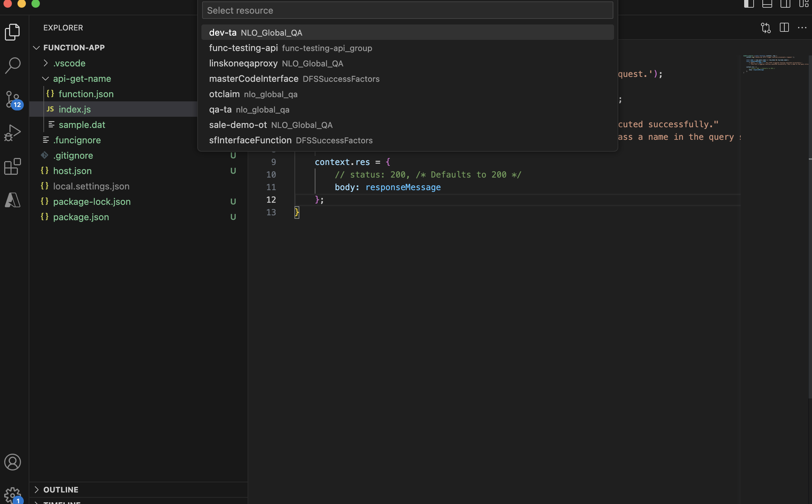This screenshot has width=812, height=504.
Task: Open the .gitignore file
Action: pyautogui.click(x=73, y=155)
